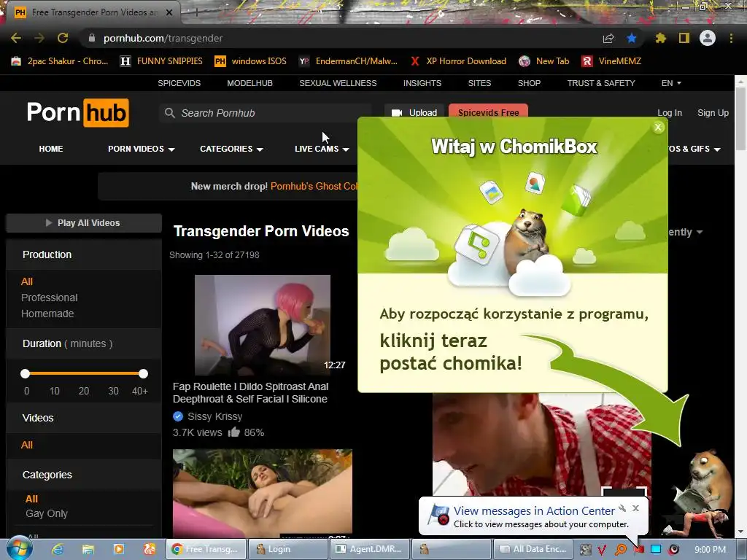Open the Chrome profile avatar

[x=708, y=38]
